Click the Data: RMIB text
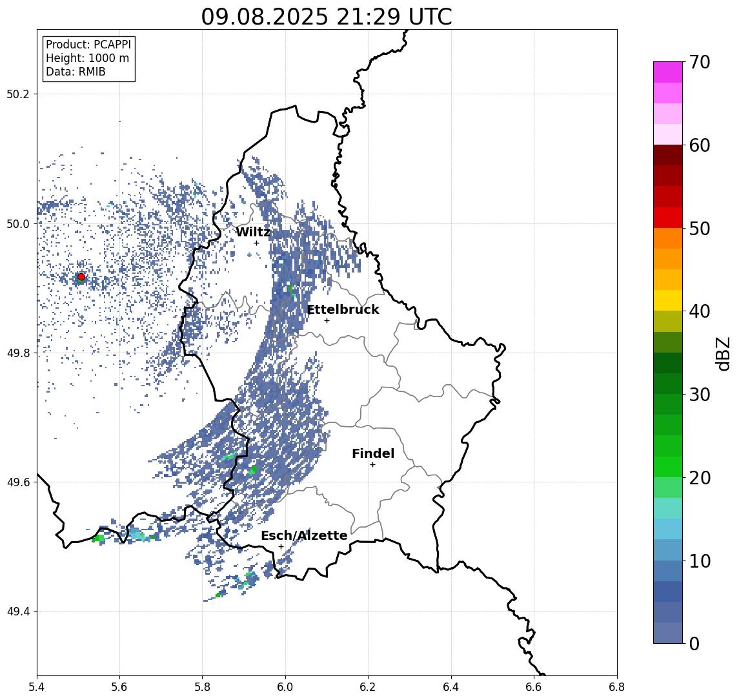Screen dimensions: 739x700 (x=76, y=72)
